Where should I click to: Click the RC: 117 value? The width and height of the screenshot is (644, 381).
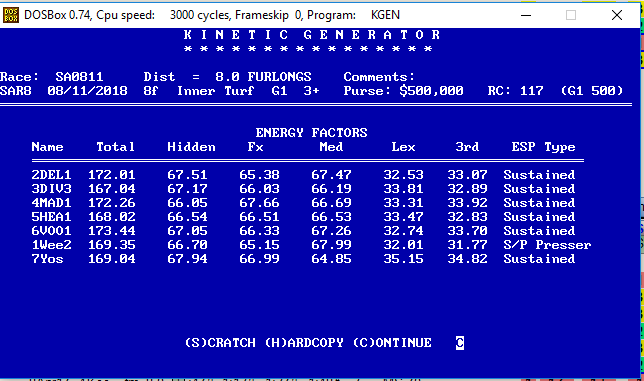[515, 91]
